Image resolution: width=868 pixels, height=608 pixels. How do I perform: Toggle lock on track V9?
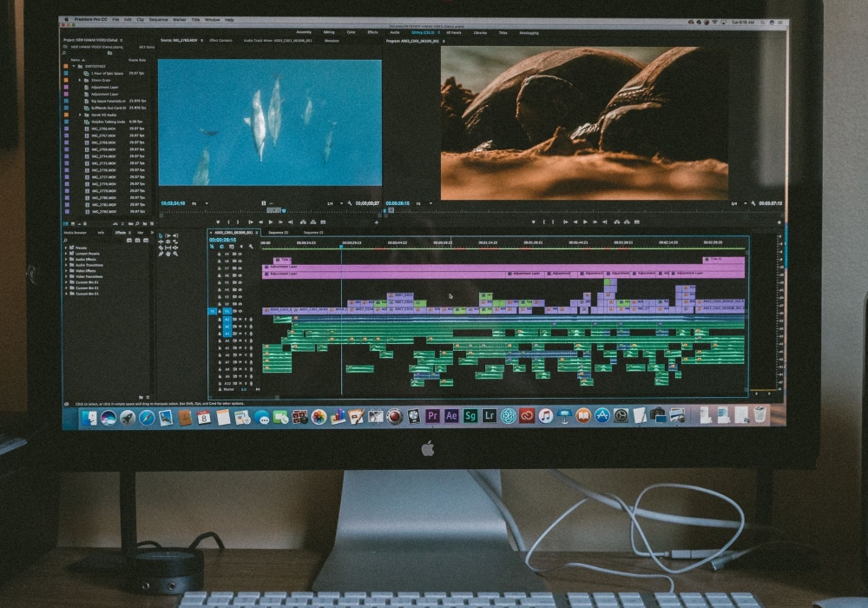click(220, 254)
